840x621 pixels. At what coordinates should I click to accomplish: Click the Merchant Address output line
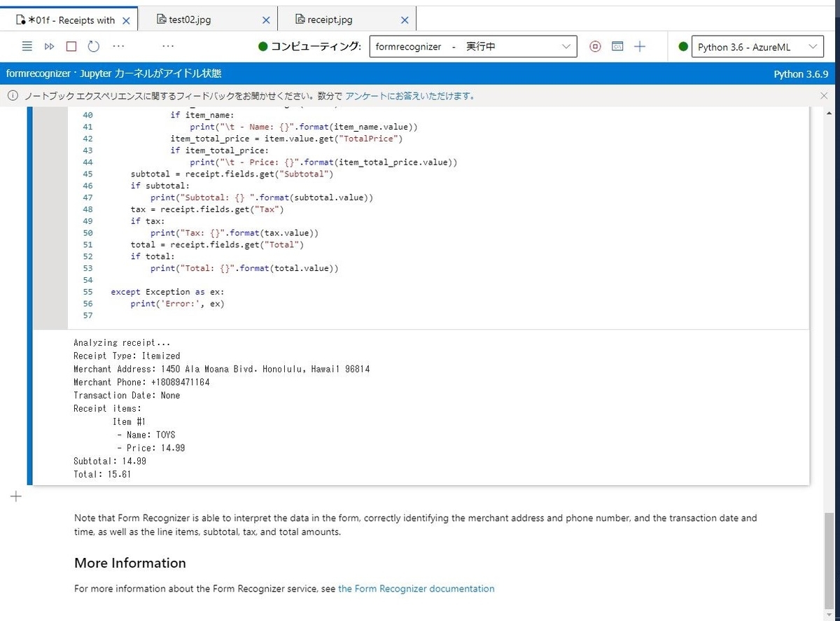pos(222,369)
